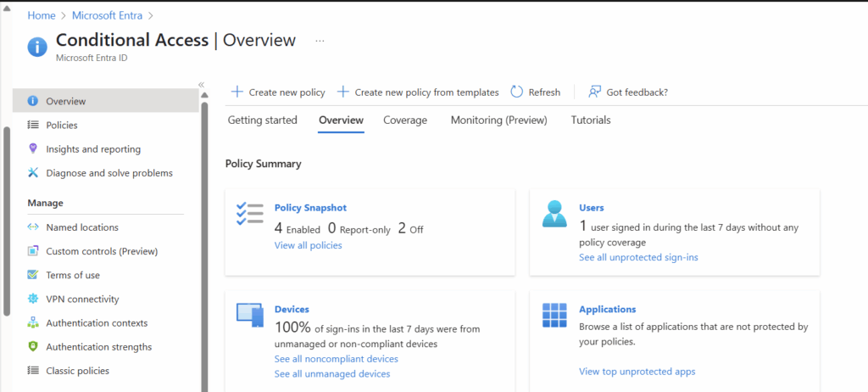The height and width of the screenshot is (392, 868).
Task: Click the Applications grid icon on card
Action: point(554,315)
